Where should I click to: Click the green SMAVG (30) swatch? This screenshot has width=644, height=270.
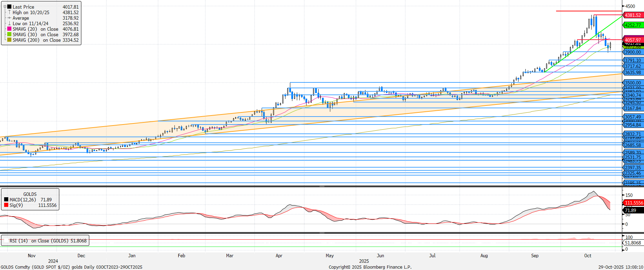coord(9,34)
